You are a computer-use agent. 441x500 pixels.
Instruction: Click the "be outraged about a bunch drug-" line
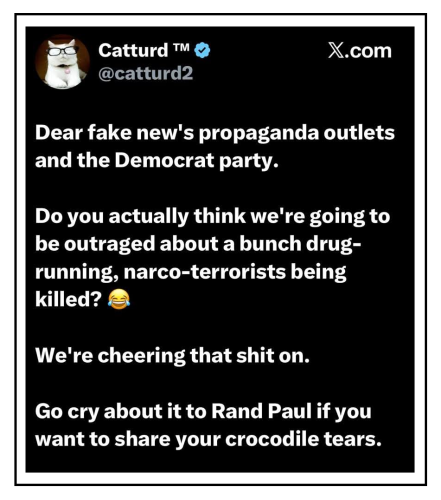click(198, 244)
